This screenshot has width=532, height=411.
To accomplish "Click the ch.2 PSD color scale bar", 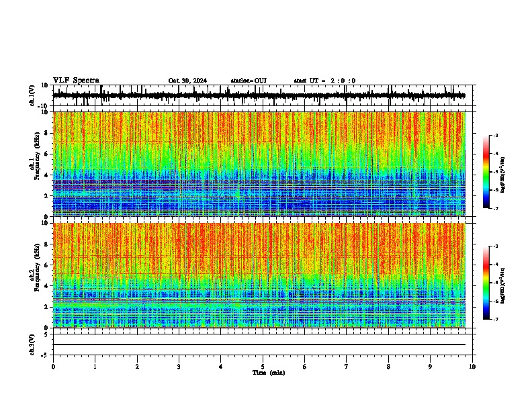I will click(486, 283).
